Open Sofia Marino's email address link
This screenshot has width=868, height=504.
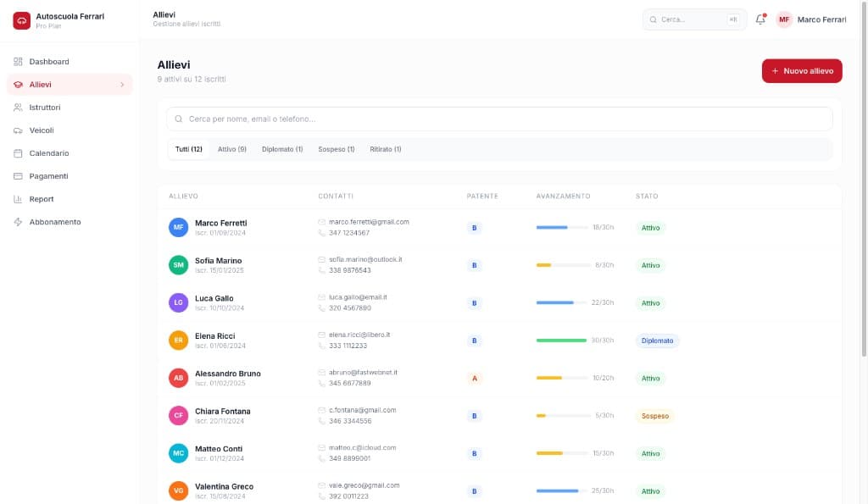tap(365, 259)
